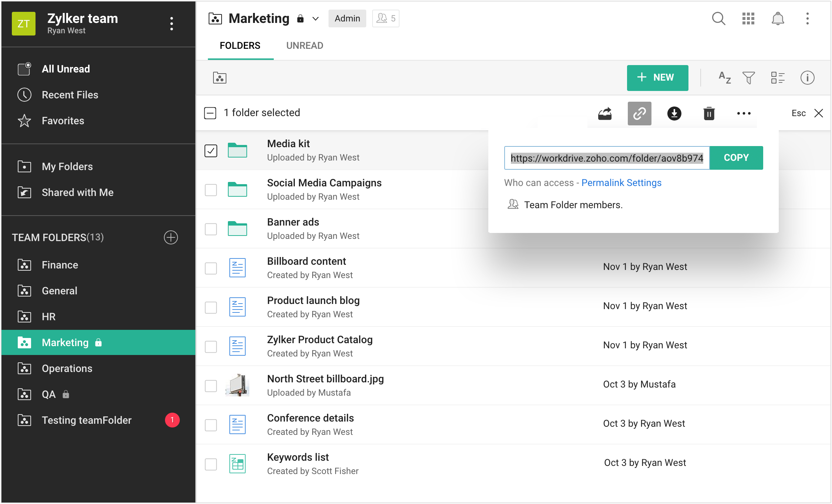Open the Operations team folder
The width and height of the screenshot is (832, 504).
coord(98,368)
